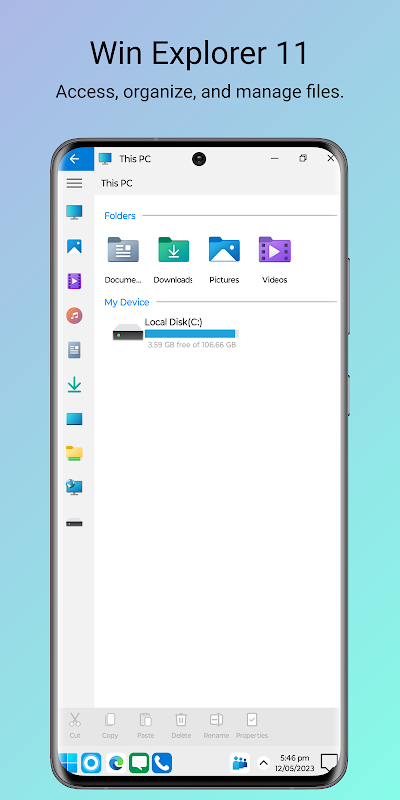
Task: Open the Pictures folder
Action: [224, 260]
